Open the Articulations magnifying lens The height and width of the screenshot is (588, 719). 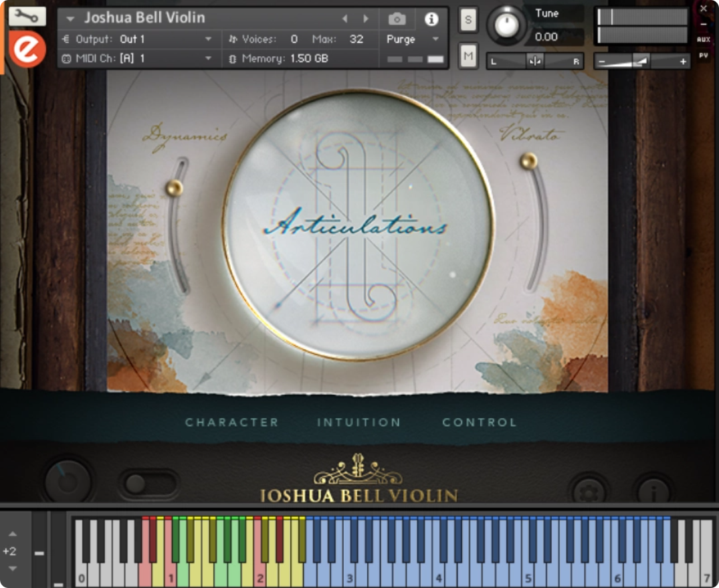358,225
